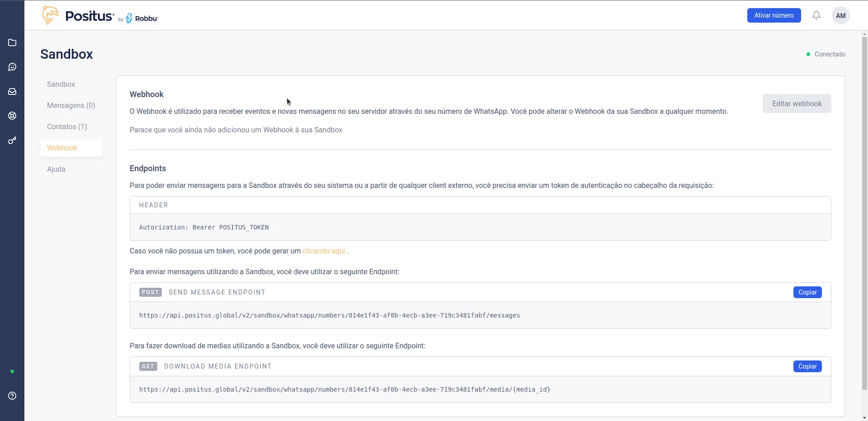Screen dimensions: 868x421
Task: Open the Mensagens (0) tab
Action: pos(71,105)
